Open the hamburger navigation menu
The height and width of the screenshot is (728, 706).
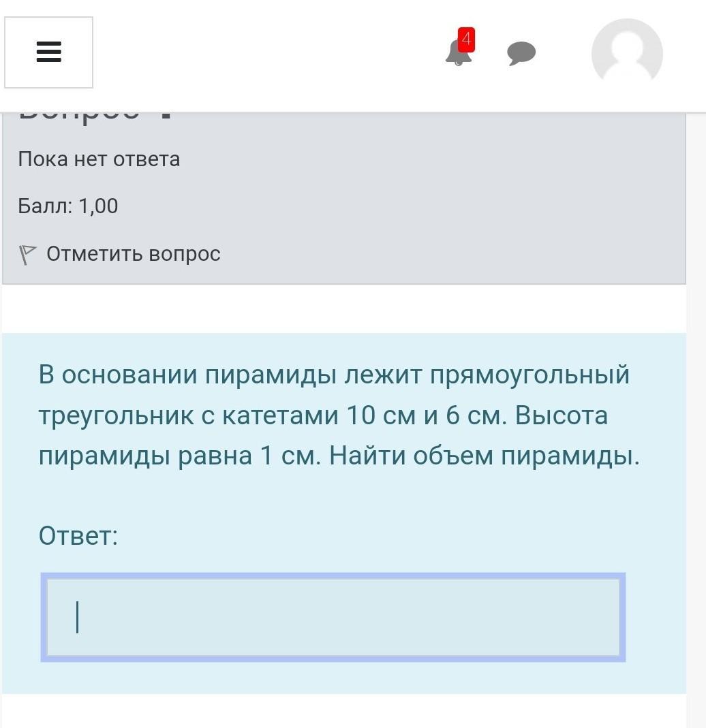(48, 52)
